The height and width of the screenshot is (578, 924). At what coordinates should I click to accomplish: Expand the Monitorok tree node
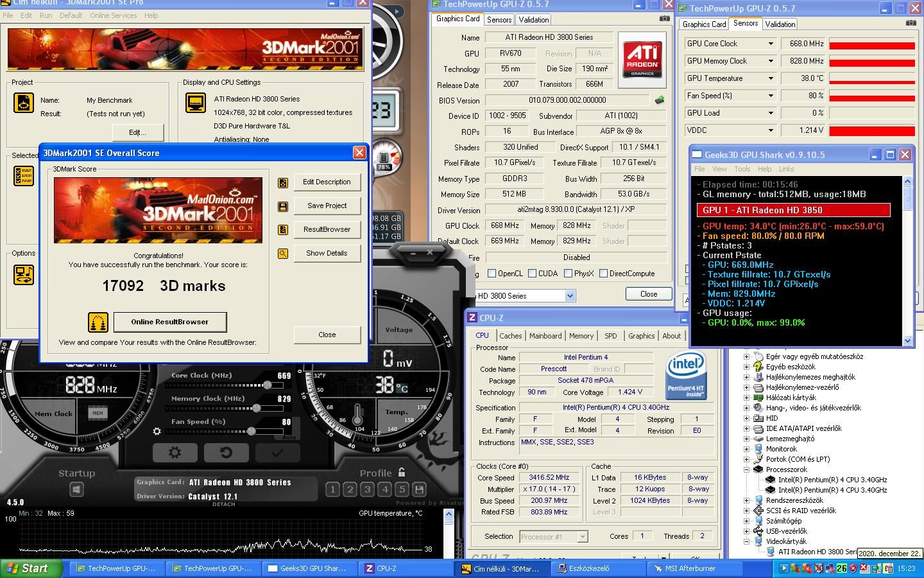[x=746, y=449]
